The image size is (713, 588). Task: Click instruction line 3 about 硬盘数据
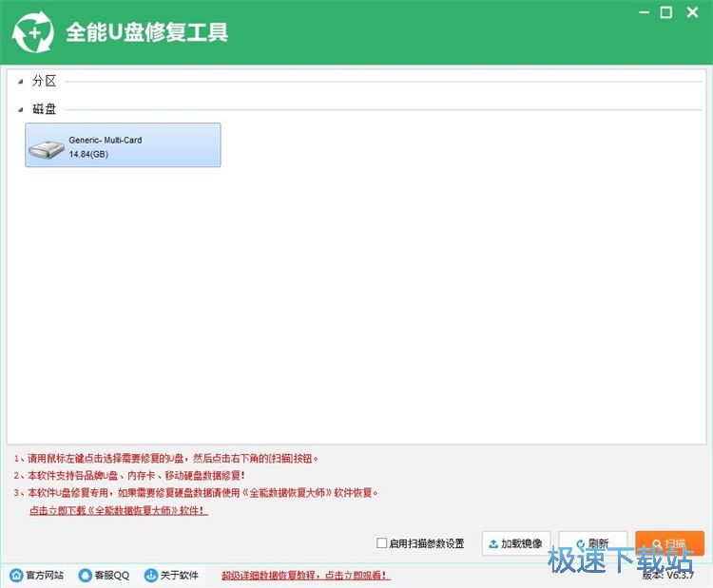point(196,493)
